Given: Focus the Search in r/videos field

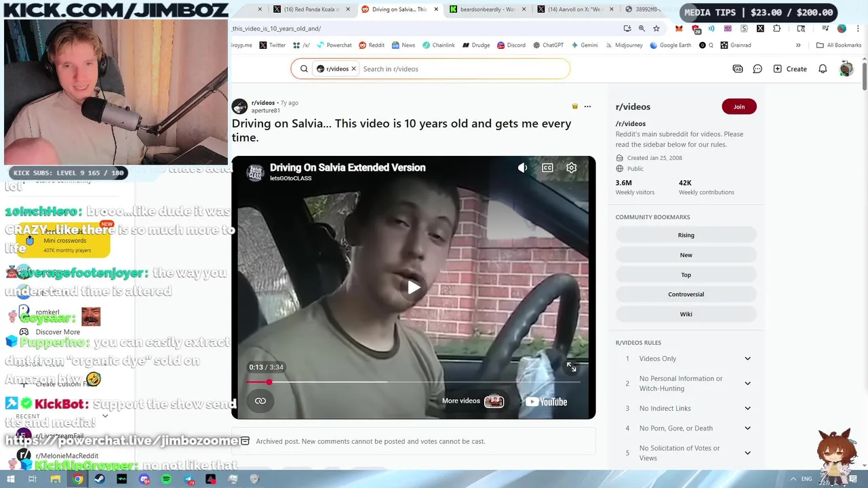Looking at the screenshot, I should [x=463, y=68].
